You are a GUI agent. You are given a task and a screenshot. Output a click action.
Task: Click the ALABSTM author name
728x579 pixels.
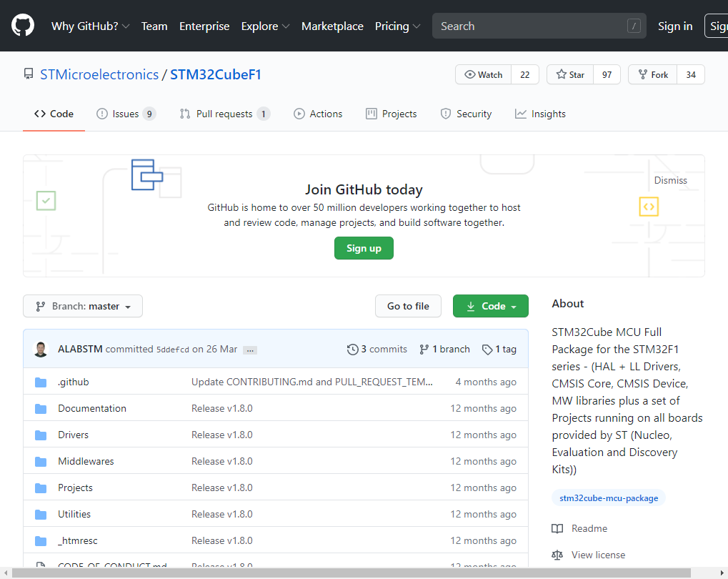tap(80, 349)
